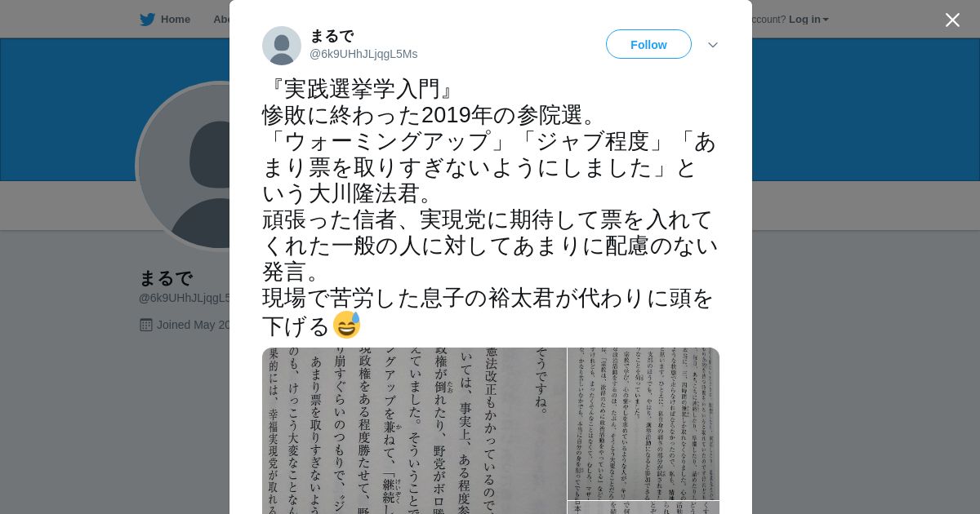Open the まるで display name link
This screenshot has width=980, height=514.
[x=332, y=36]
